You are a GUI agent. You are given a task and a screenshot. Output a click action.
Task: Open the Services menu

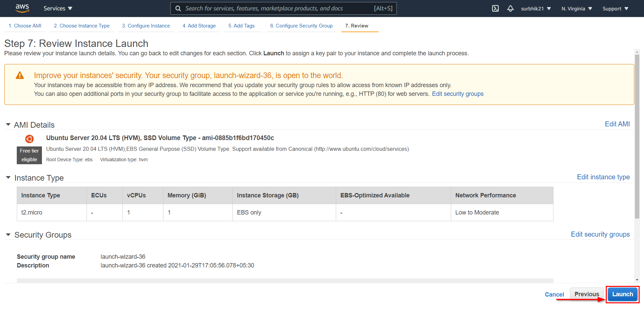pyautogui.click(x=57, y=8)
